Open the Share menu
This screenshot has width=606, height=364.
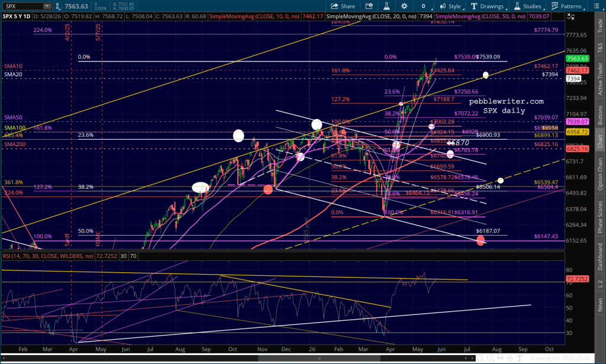(343, 6)
